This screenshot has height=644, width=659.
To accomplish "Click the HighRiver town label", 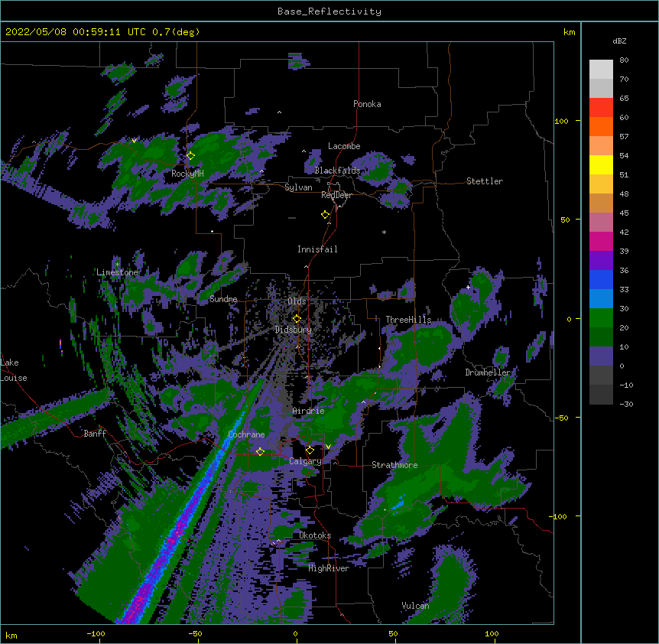I will [x=329, y=568].
